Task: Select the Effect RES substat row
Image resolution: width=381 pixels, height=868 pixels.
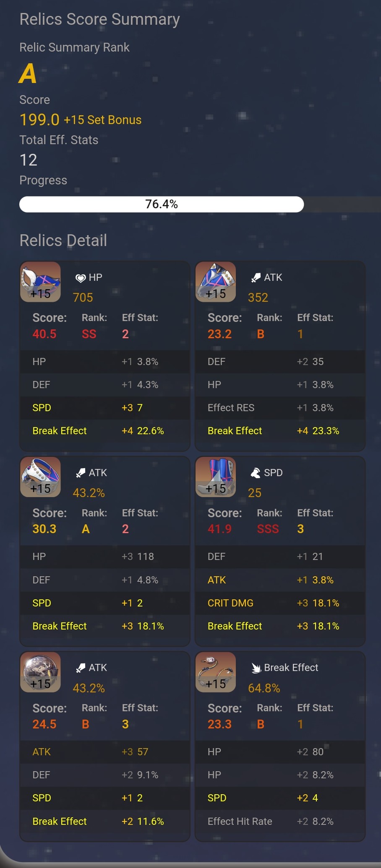Action: coord(280,408)
